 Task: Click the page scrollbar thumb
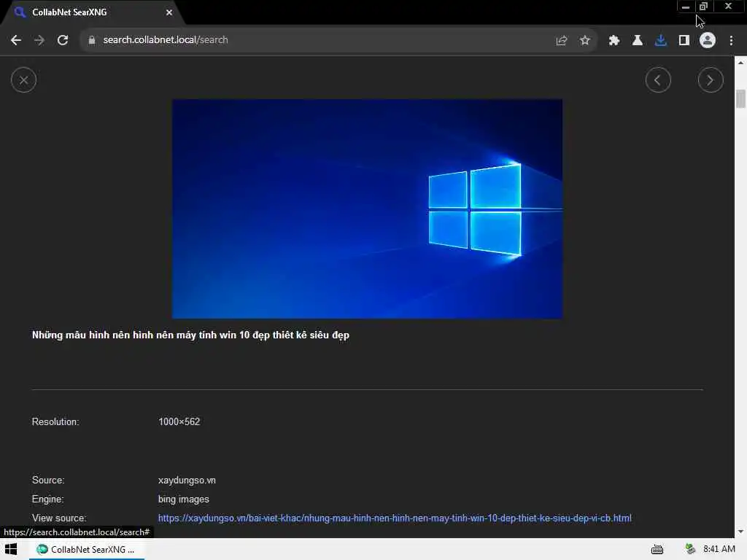point(740,99)
